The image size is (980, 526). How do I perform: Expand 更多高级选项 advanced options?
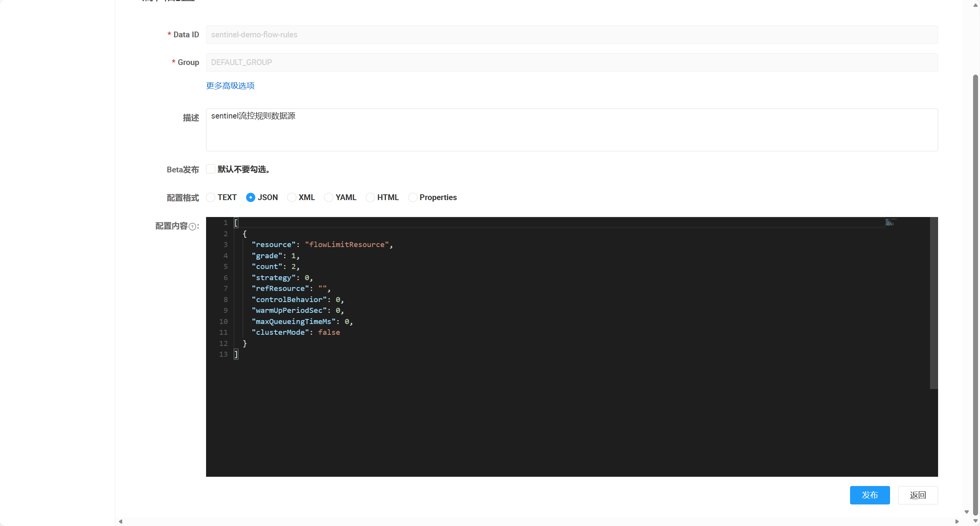pos(230,85)
